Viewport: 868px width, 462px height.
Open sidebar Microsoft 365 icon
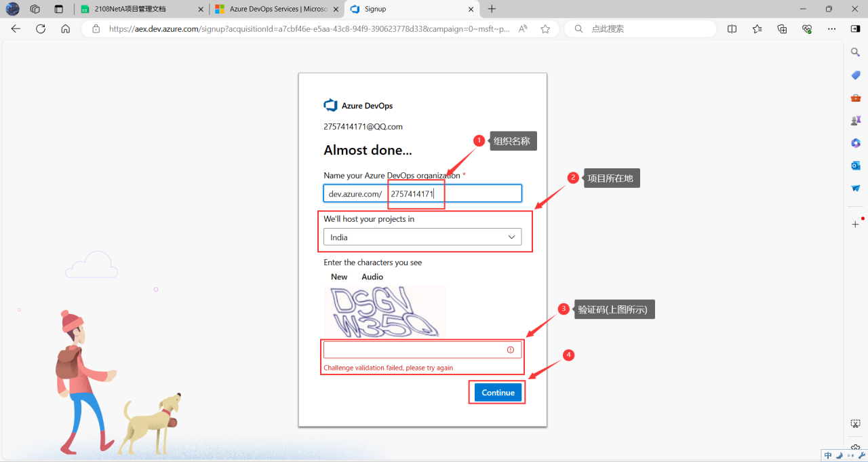click(x=856, y=143)
